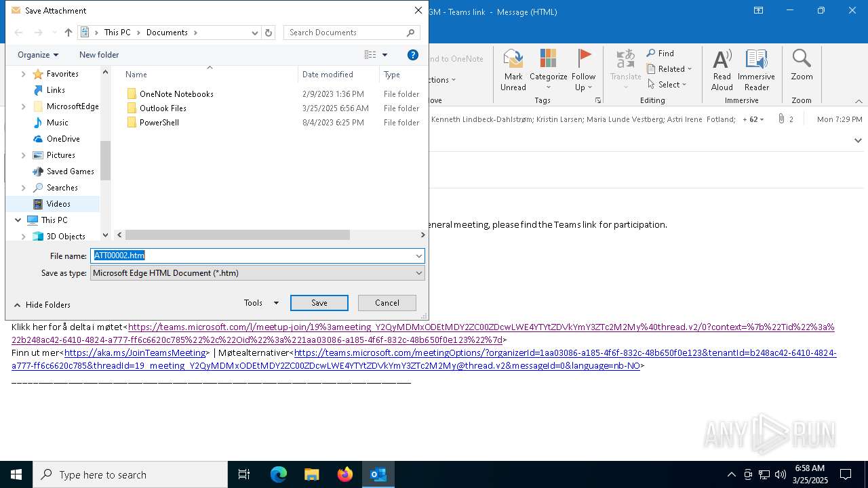Select Music in the navigation pane
This screenshot has height=488, width=868.
58,123
